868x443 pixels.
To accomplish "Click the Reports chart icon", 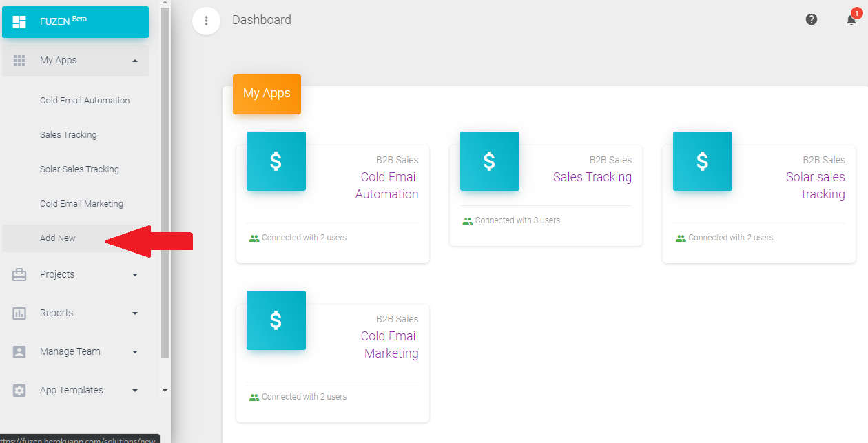I will tap(19, 313).
